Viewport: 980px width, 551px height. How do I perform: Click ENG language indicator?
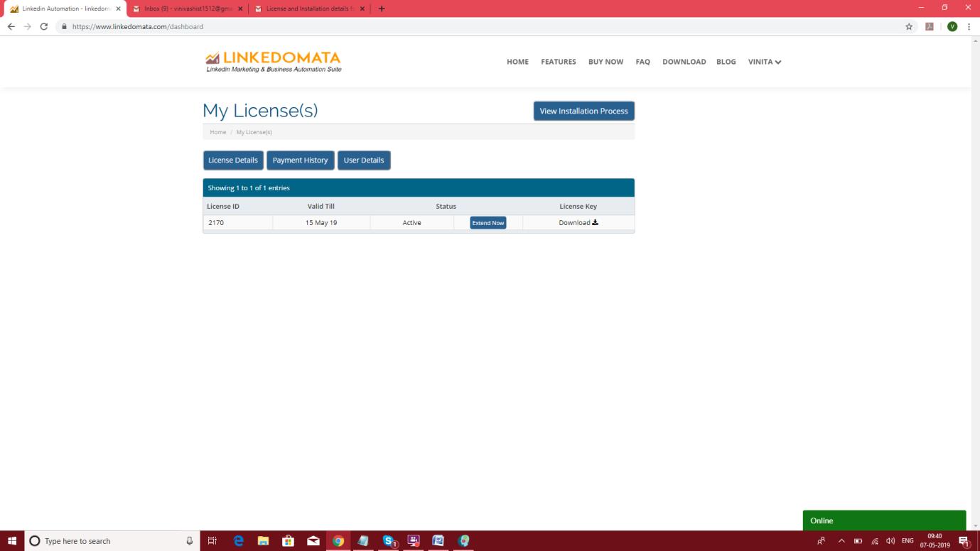click(x=908, y=541)
